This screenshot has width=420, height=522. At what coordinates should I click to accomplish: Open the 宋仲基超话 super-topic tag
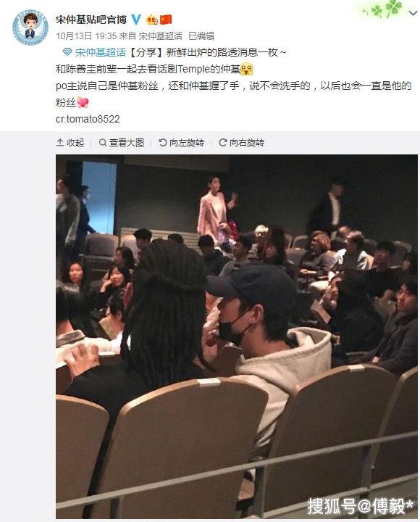(x=101, y=52)
